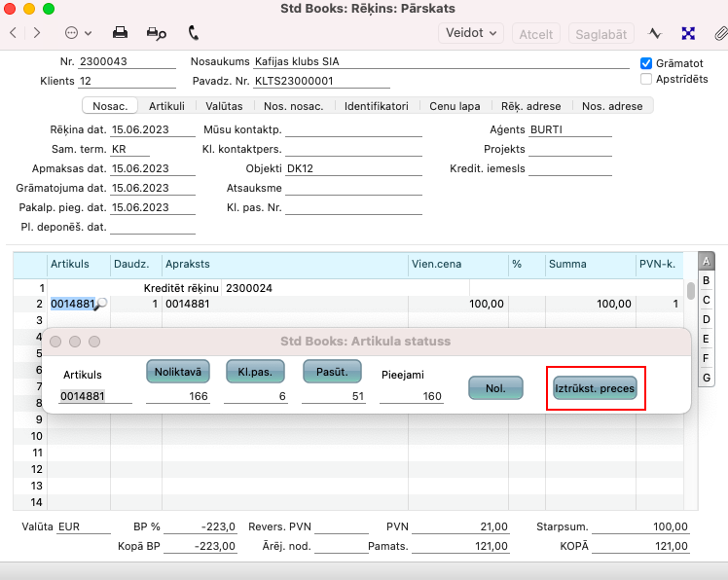Click the paperclip attachments icon
Viewport: 728px width, 580px height.
[x=719, y=32]
